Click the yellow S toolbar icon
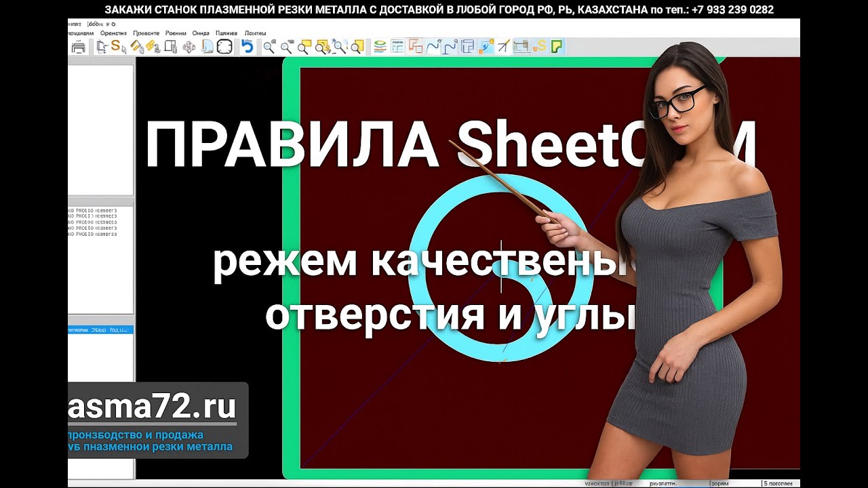Screen dimensions: 868x488 click(540, 47)
